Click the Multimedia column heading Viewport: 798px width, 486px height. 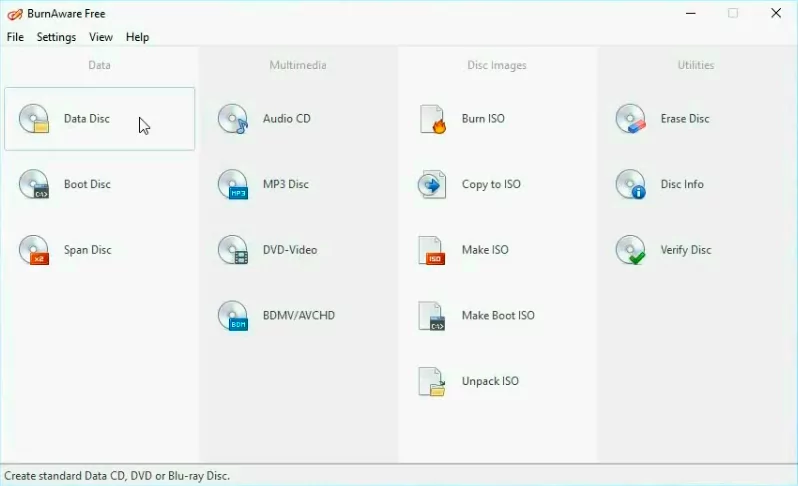click(x=298, y=65)
